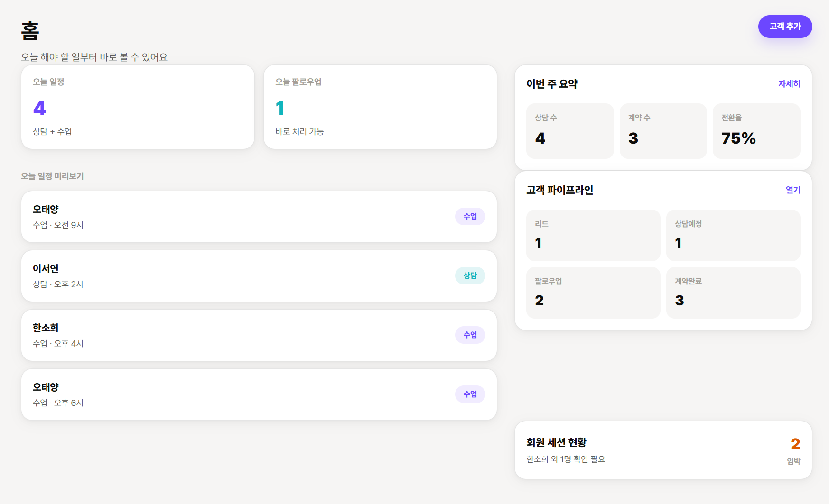Viewport: 829px width, 504px height.
Task: Click the 수업 badge on 한소희 row
Action: tap(470, 335)
